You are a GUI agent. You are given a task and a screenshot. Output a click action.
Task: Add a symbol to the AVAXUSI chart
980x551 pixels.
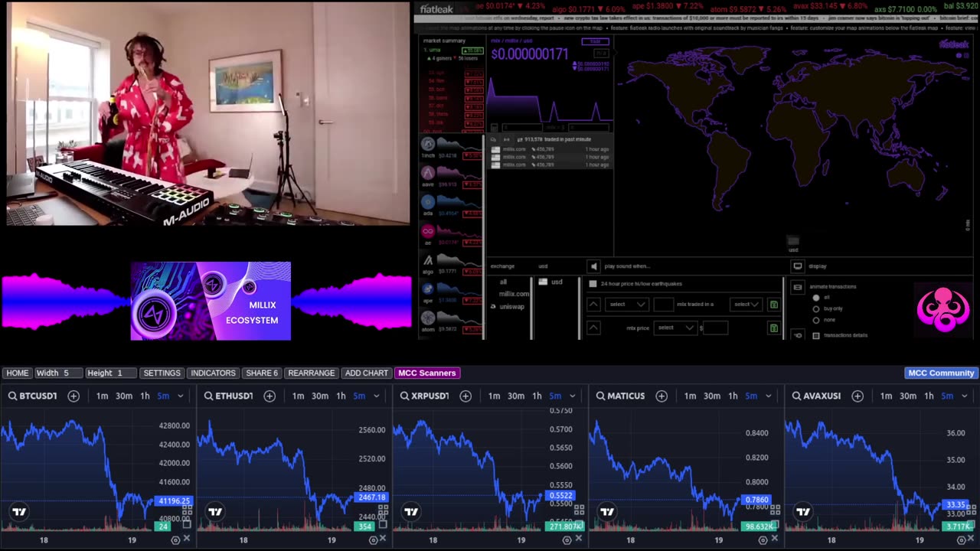tap(857, 396)
